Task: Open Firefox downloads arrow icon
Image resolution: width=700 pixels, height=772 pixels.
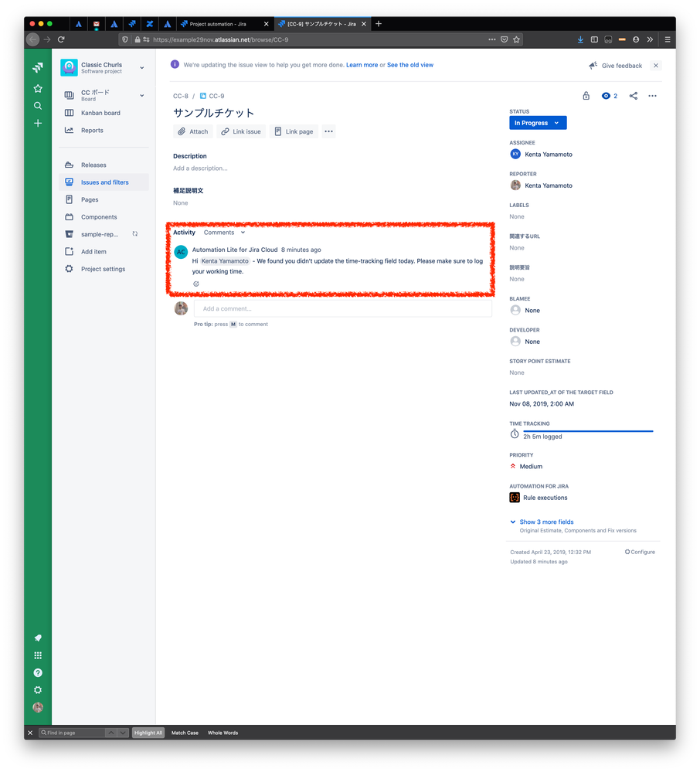Action: coord(580,39)
